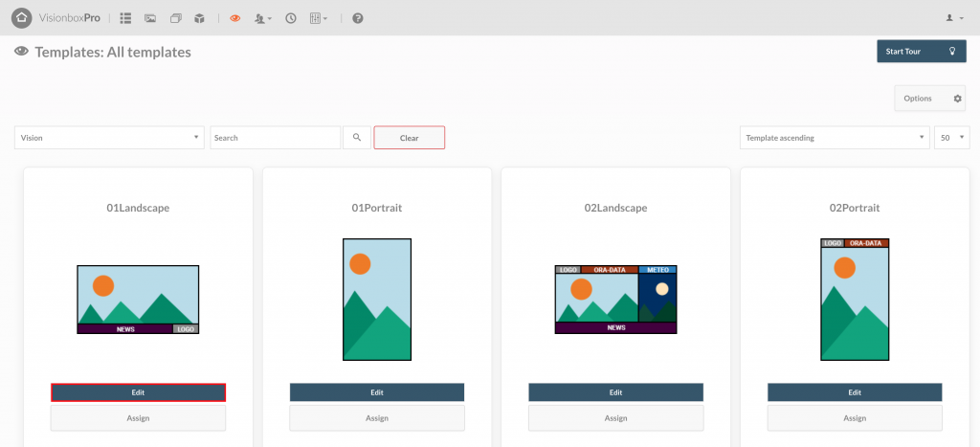
Task: Click the 01Portrait title text
Action: click(x=377, y=208)
